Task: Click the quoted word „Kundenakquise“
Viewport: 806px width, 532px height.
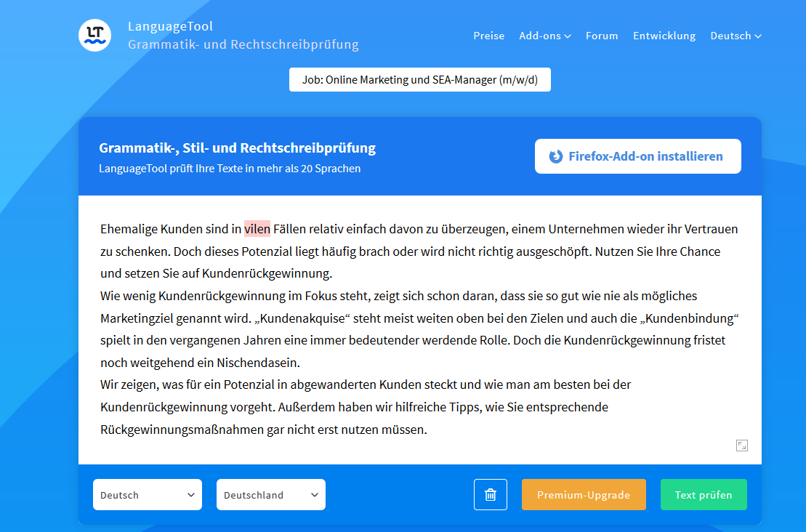Action: (302, 318)
